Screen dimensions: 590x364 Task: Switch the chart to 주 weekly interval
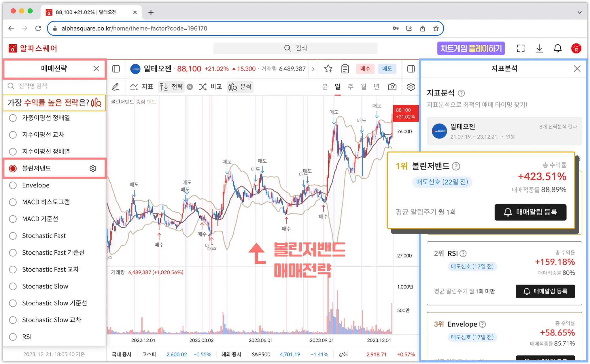click(350, 87)
